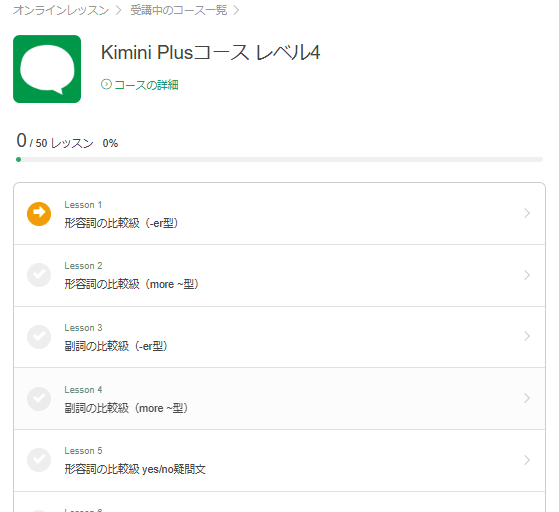Click the 0% progress percentage
Screen dimensions: 559x512
tap(110, 143)
